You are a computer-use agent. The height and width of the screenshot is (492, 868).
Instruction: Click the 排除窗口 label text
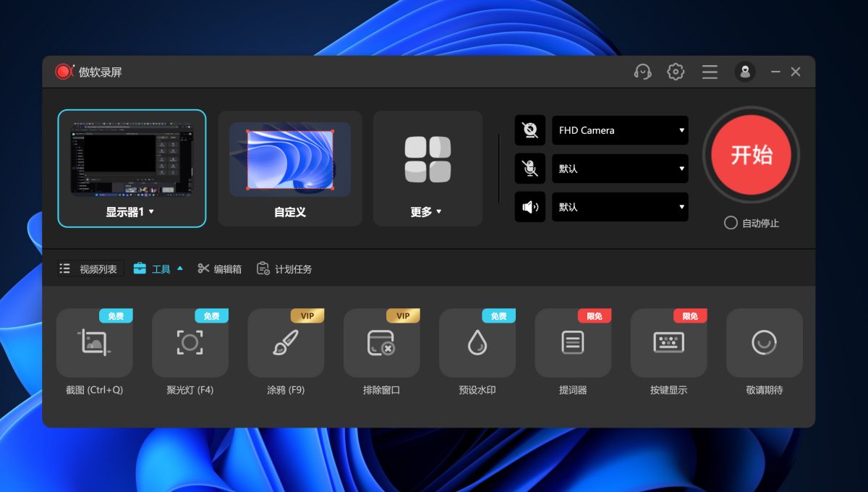[x=381, y=390]
